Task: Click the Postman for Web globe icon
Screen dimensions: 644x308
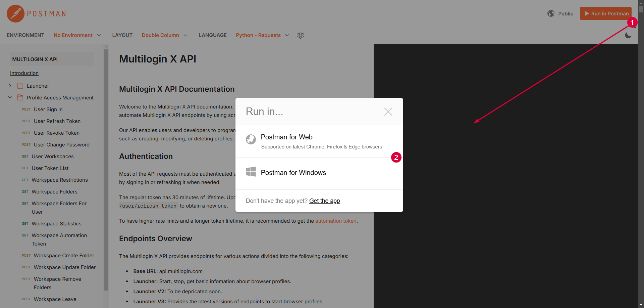Action: coord(251,139)
